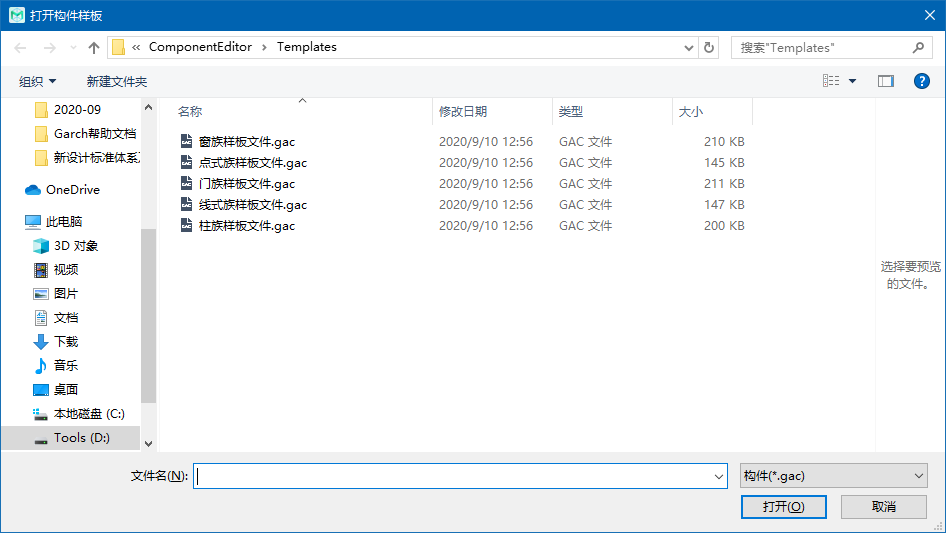Close the 打开构件样板 dialog

(x=930, y=15)
